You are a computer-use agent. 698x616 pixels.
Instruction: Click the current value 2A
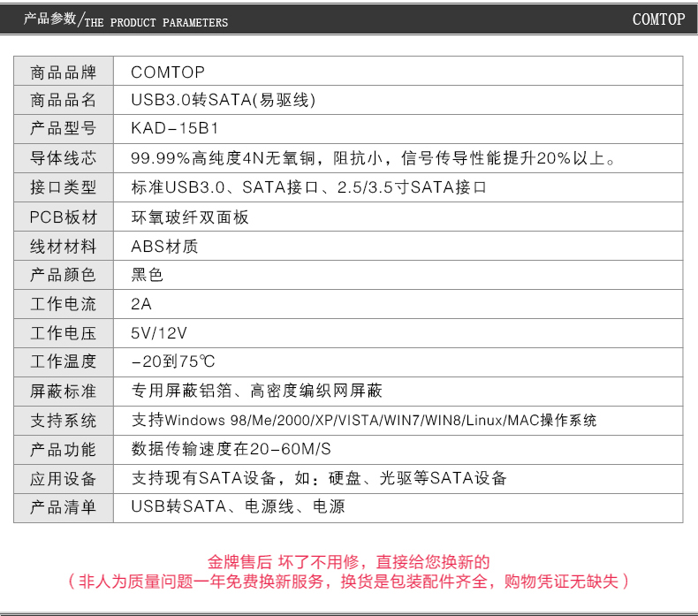141,304
